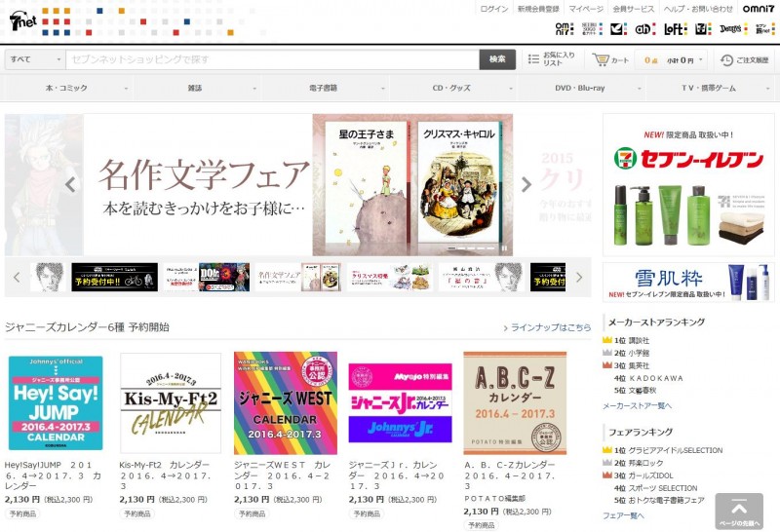The height and width of the screenshot is (532, 780).
Task: Open A.B.C-Zカレンダー product title link
Action: pyautogui.click(x=510, y=475)
